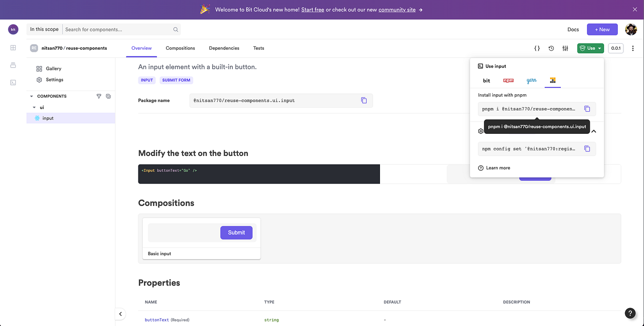The width and height of the screenshot is (644, 326).
Task: Open the code braces icon
Action: click(x=537, y=48)
